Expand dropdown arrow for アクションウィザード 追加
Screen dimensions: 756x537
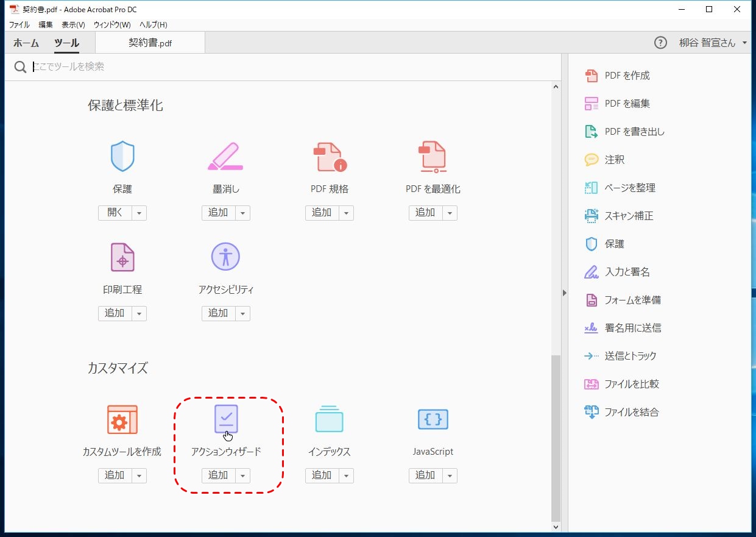[x=243, y=475]
